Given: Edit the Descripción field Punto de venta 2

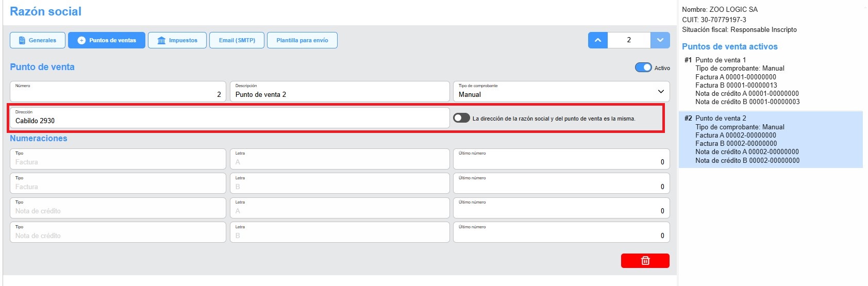Looking at the screenshot, I should (340, 92).
